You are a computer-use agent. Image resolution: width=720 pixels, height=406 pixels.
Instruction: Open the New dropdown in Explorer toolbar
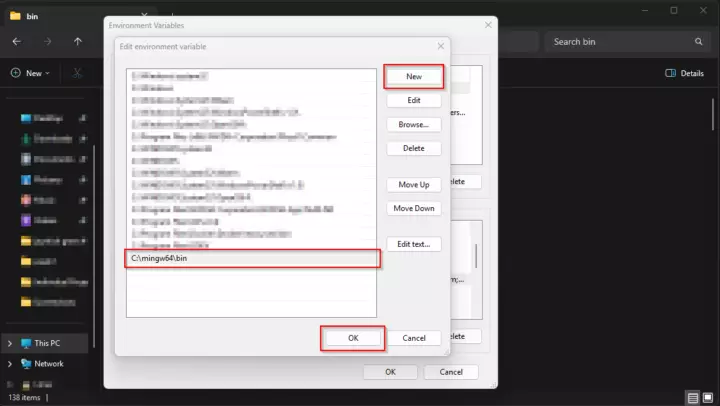click(x=33, y=73)
